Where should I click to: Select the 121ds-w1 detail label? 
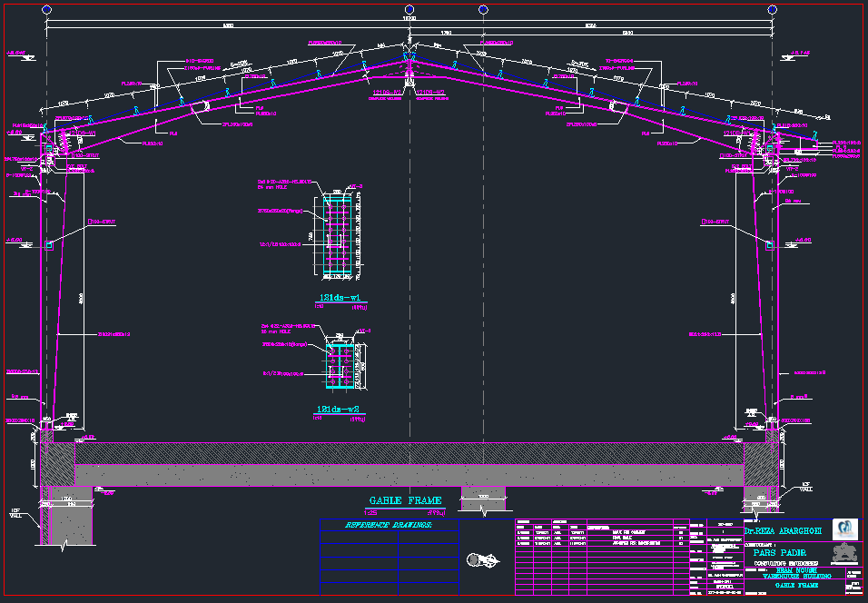click(340, 299)
